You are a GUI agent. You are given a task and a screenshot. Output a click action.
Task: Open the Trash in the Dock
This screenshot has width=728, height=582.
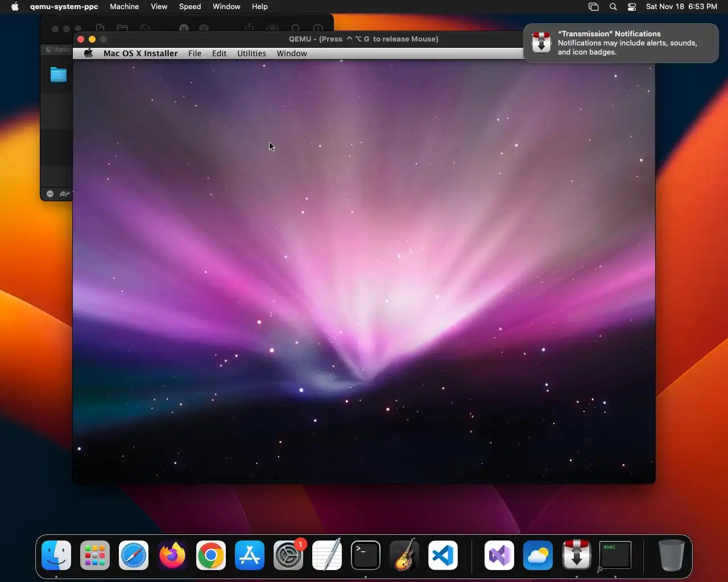[x=672, y=555]
